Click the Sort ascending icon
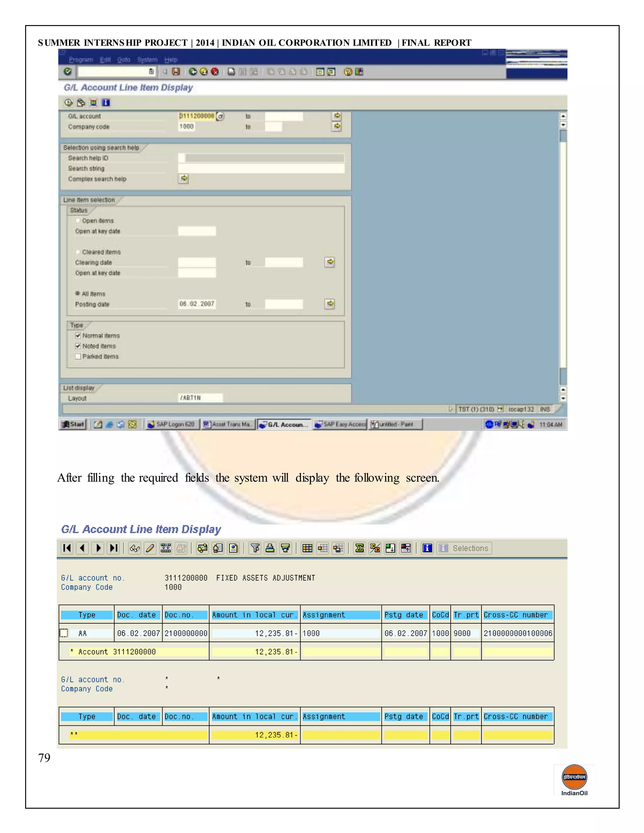 pos(270,549)
